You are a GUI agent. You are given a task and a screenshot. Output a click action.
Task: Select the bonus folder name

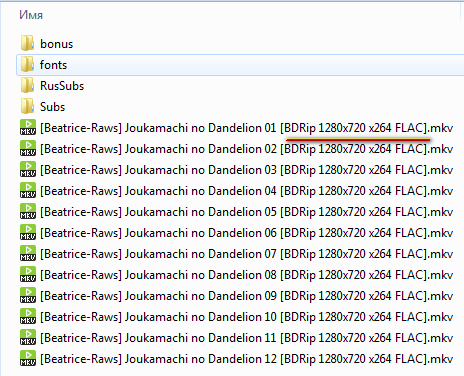(x=56, y=44)
